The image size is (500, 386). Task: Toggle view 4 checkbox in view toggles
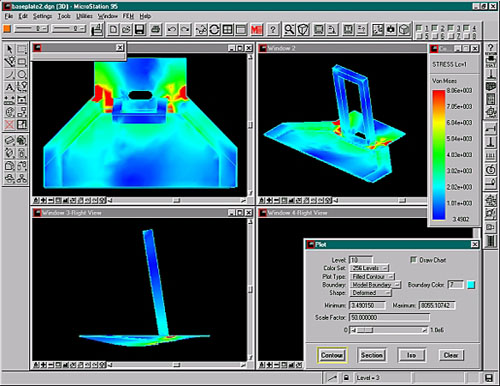pyautogui.click(x=466, y=28)
